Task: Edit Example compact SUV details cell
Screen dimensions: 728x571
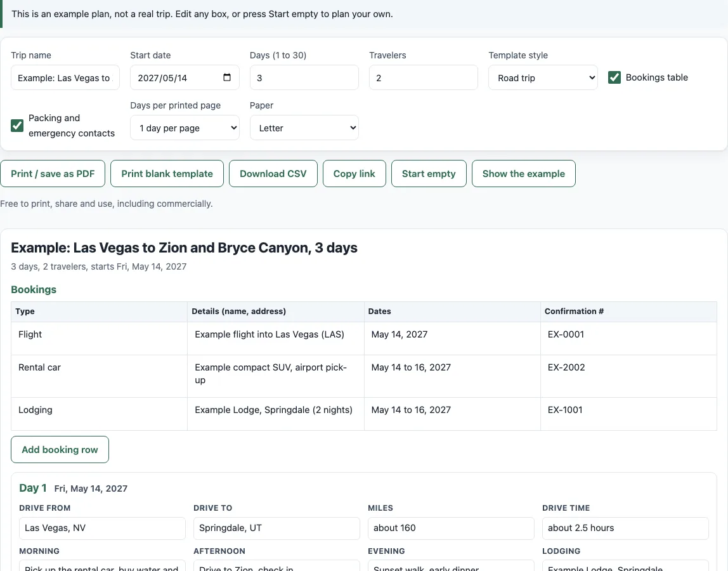Action: 276,376
